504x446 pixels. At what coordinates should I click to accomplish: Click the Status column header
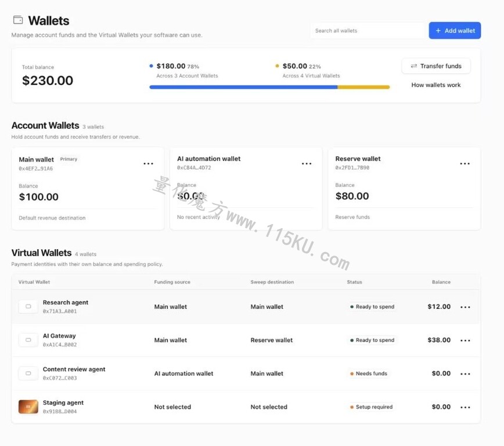tap(355, 282)
